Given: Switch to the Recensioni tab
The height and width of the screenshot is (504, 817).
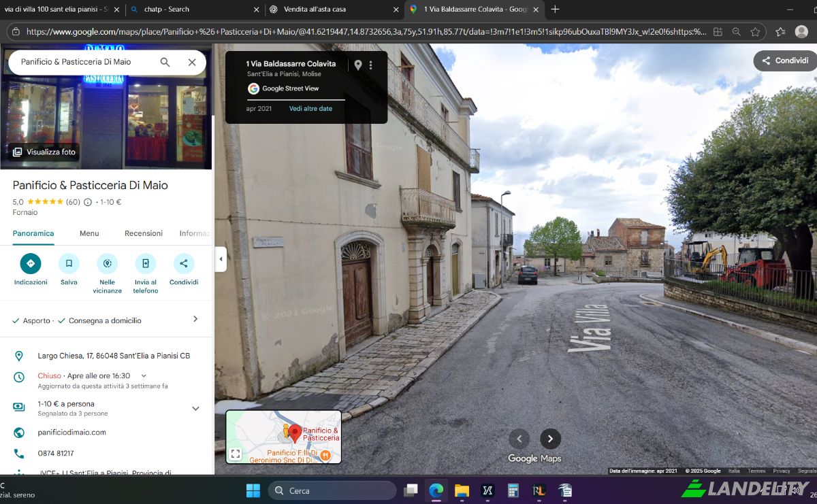Looking at the screenshot, I should point(144,233).
